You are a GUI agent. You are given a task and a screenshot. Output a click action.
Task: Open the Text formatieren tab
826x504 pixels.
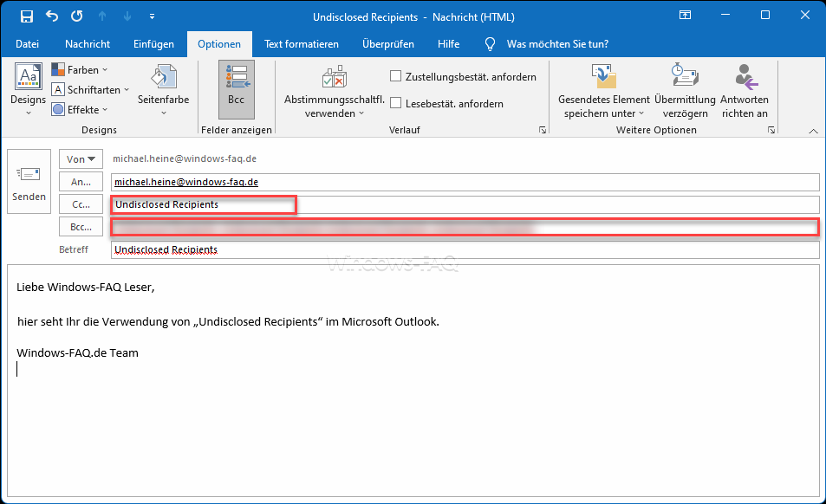click(x=302, y=44)
